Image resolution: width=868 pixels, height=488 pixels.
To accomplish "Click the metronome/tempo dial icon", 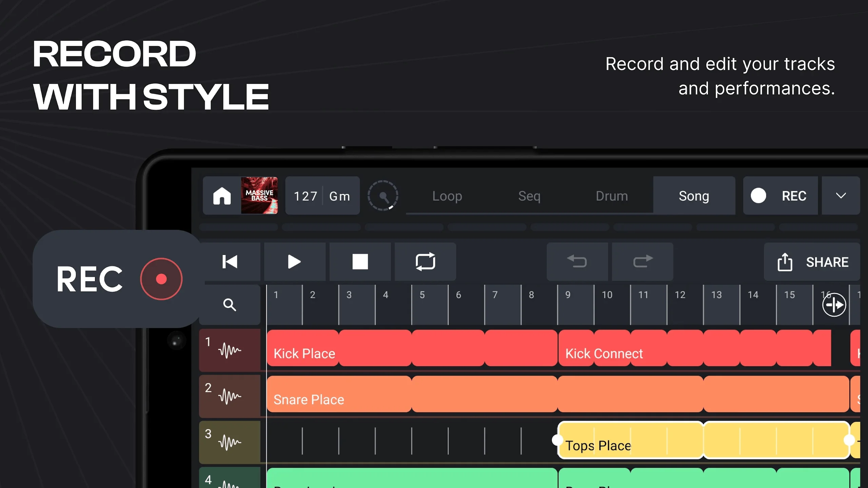I will point(383,196).
